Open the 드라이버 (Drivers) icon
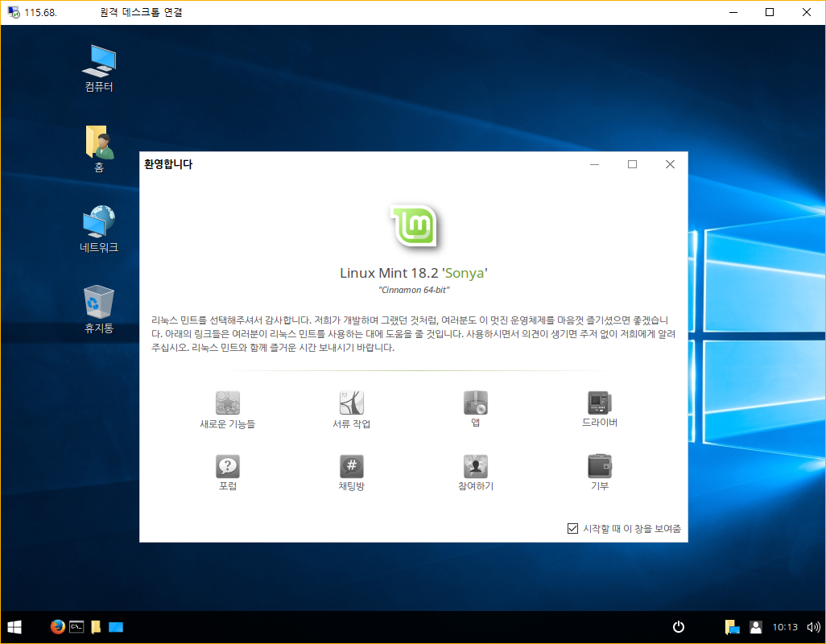 (x=600, y=402)
